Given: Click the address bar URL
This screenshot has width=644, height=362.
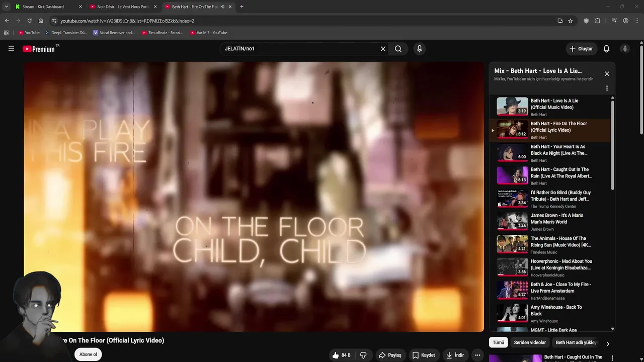Looking at the screenshot, I should pyautogui.click(x=127, y=21).
